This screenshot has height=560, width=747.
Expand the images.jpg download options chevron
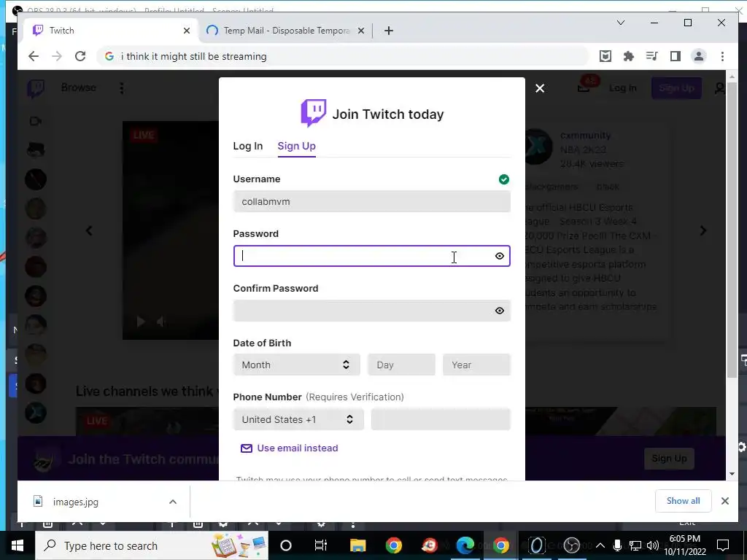pyautogui.click(x=173, y=502)
